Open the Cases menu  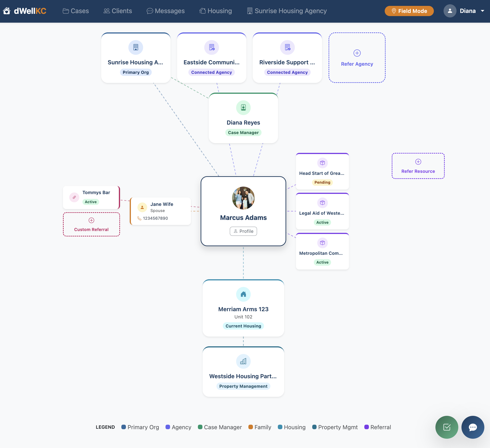[x=76, y=11]
